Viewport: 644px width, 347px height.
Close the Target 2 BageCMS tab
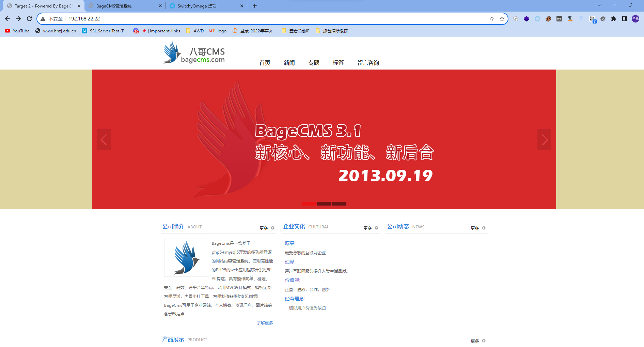pos(79,6)
